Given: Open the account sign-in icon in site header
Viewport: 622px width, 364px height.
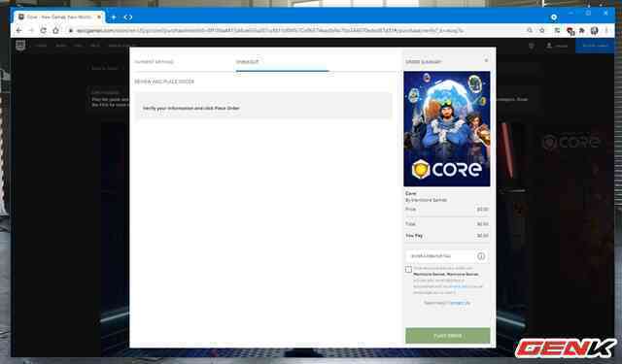Looking at the screenshot, I should pos(549,46).
